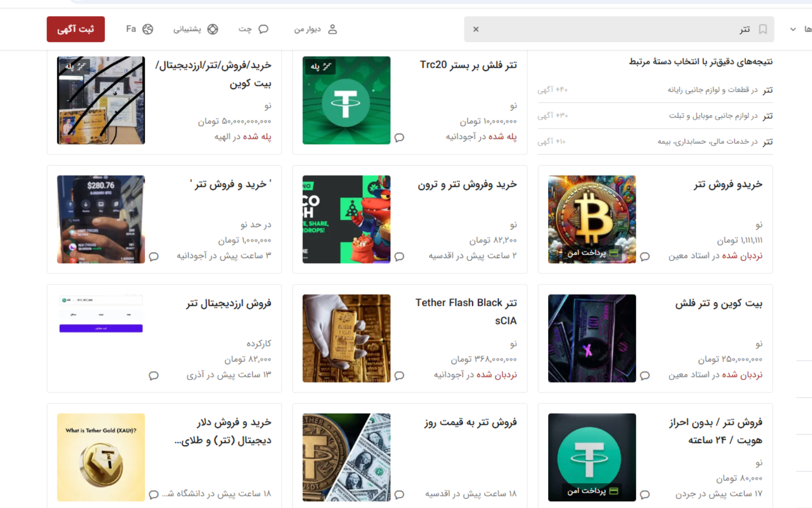
Task: Expand the category dropdown chevron at top right
Action: [x=793, y=29]
